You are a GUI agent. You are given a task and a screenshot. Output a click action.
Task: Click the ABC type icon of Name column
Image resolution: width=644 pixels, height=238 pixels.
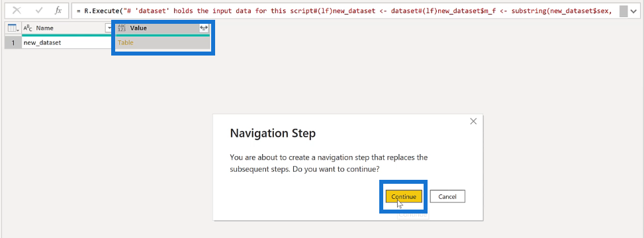28,28
